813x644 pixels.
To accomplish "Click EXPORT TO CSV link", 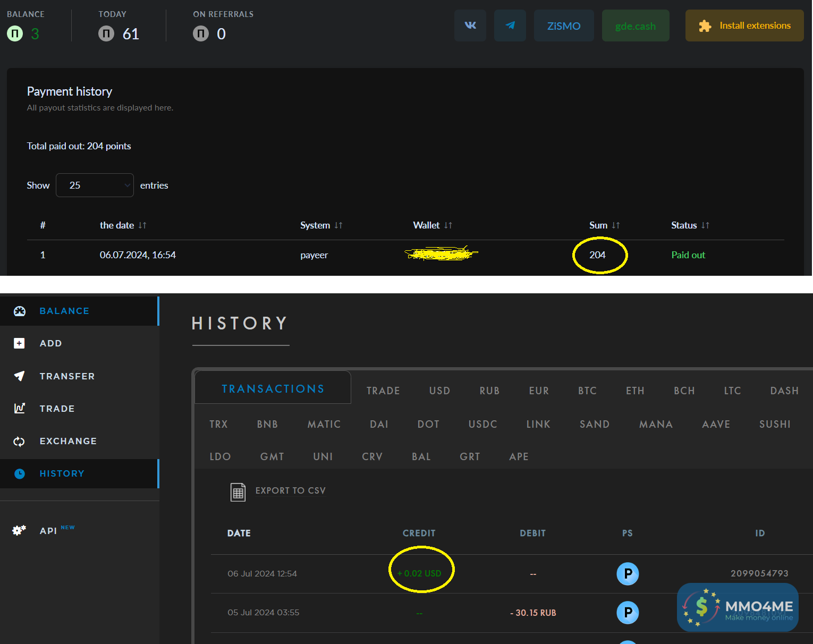I will (291, 490).
